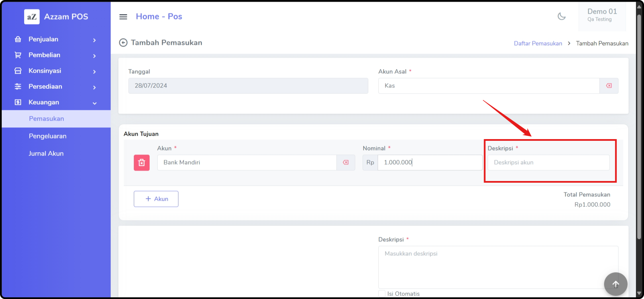Click the hamburger menu icon

(123, 17)
